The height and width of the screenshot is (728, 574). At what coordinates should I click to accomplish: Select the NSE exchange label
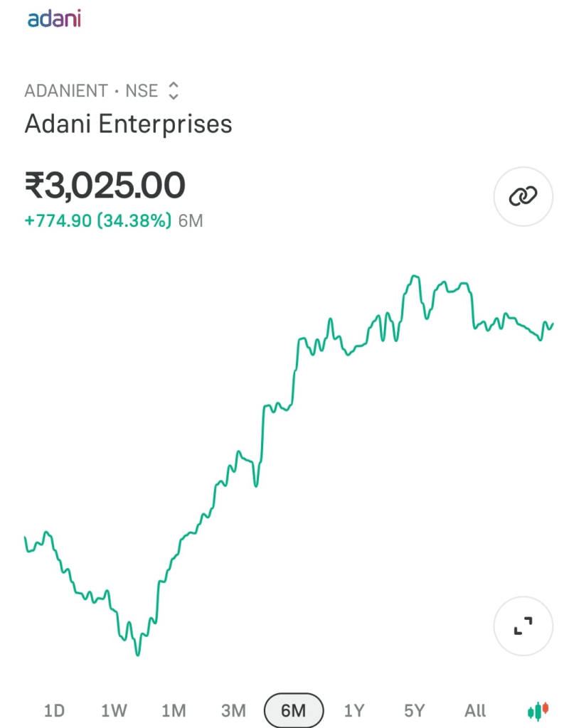pyautogui.click(x=142, y=90)
